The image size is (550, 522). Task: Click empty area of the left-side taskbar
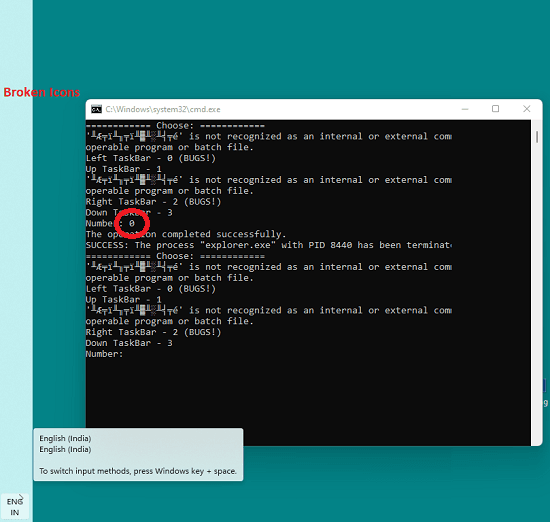tap(16, 281)
